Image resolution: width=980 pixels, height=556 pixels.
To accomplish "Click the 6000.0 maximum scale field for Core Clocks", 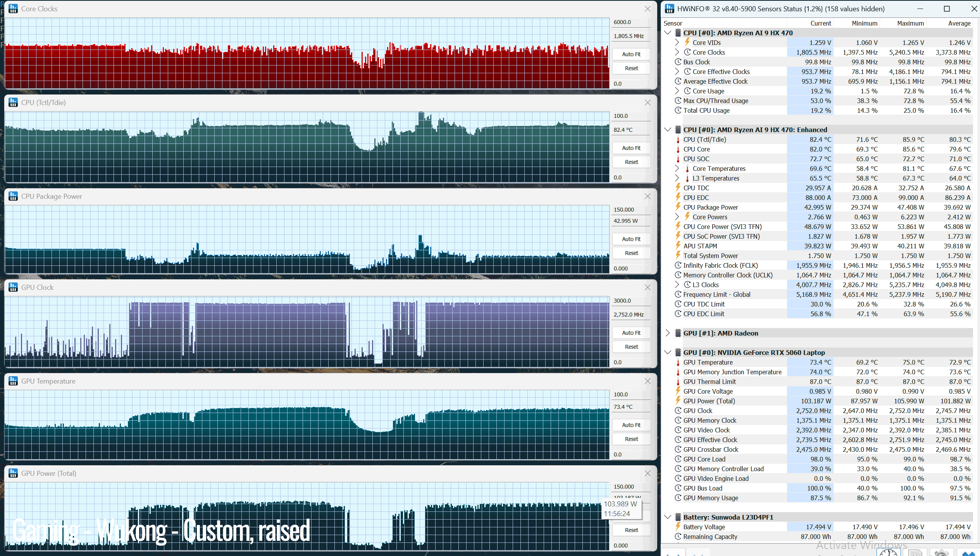I will pyautogui.click(x=631, y=22).
